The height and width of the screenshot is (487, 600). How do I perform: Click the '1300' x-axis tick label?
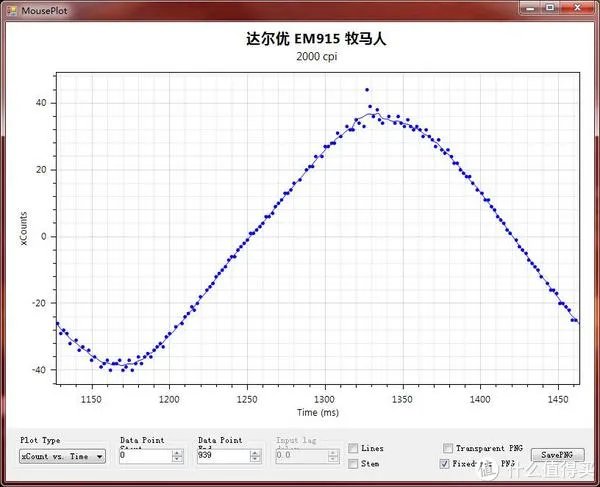pos(324,399)
